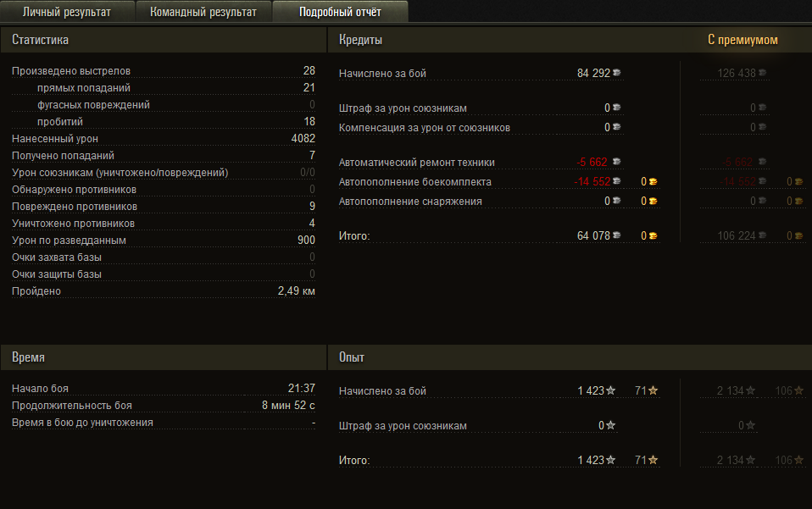
Task: Click the Получено попаданий row
Action: click(x=164, y=155)
